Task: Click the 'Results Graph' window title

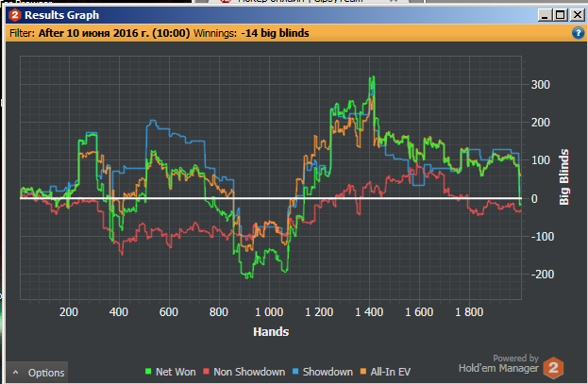Action: (62, 15)
